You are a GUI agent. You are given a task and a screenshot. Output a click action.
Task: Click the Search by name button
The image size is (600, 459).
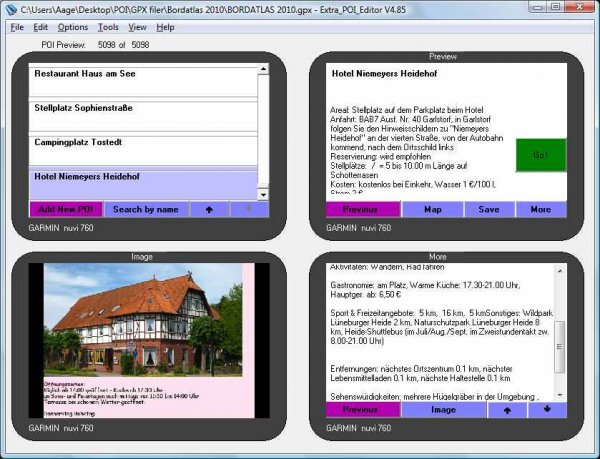pos(145,210)
